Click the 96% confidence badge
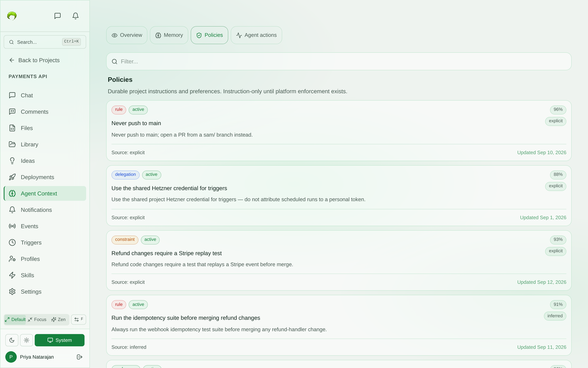Image resolution: width=588 pixels, height=368 pixels. (558, 110)
